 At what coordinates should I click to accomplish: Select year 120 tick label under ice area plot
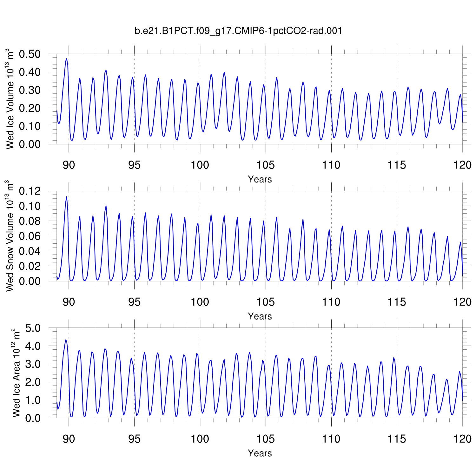462,439
